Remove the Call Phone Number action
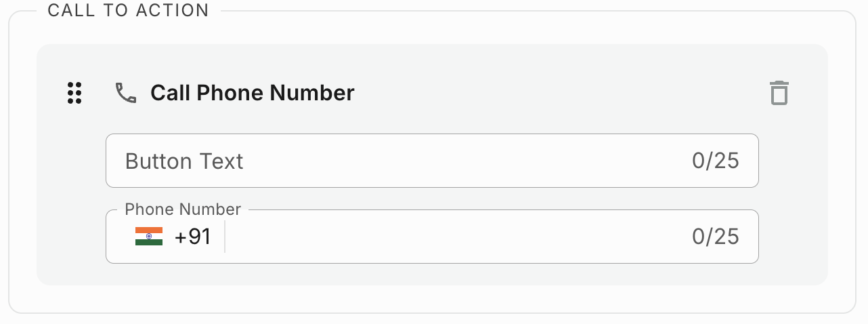868x324 pixels. click(x=779, y=93)
